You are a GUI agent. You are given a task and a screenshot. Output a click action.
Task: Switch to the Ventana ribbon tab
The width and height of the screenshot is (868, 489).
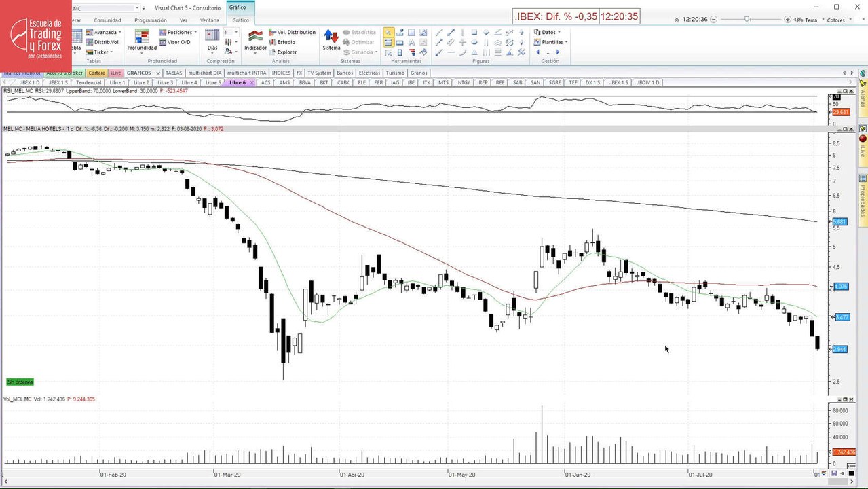210,20
